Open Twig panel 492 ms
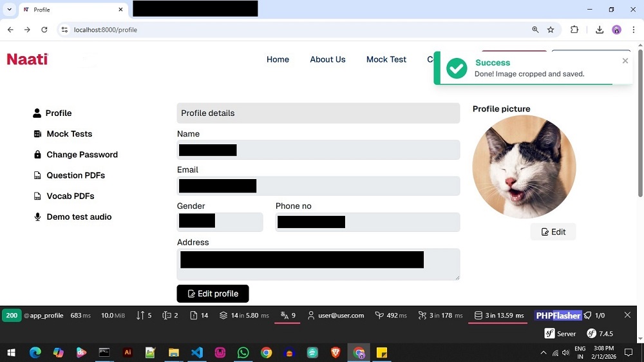Image resolution: width=644 pixels, height=362 pixels. pos(391,316)
